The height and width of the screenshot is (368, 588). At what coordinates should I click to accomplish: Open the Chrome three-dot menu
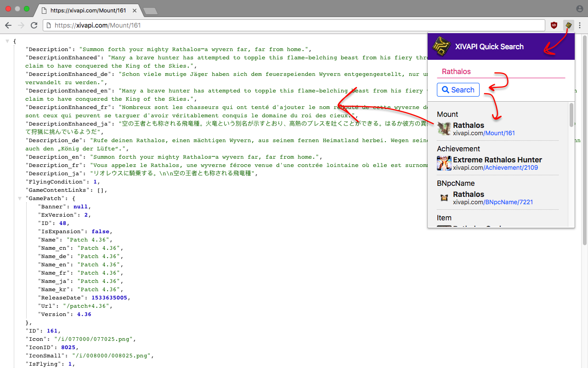580,25
